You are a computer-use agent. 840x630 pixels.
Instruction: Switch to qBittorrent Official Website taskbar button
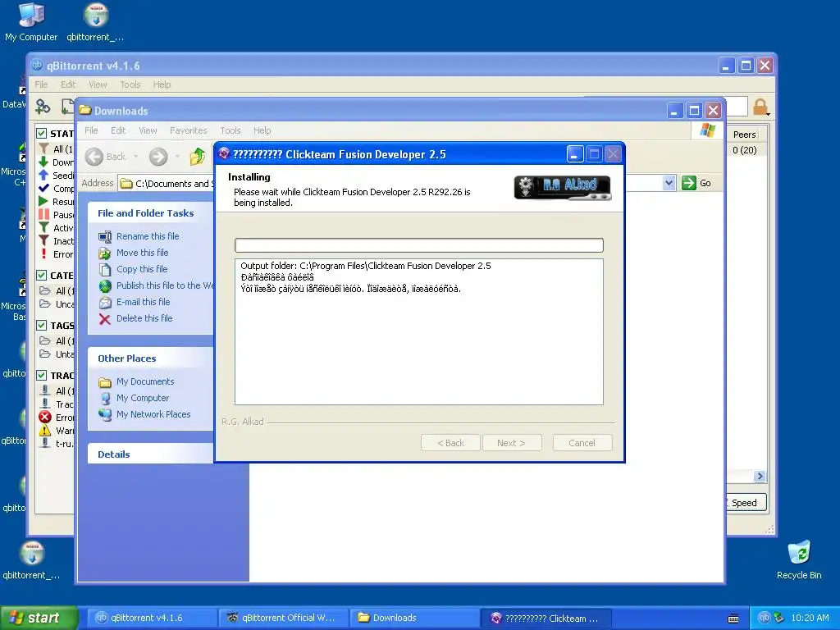coord(283,618)
